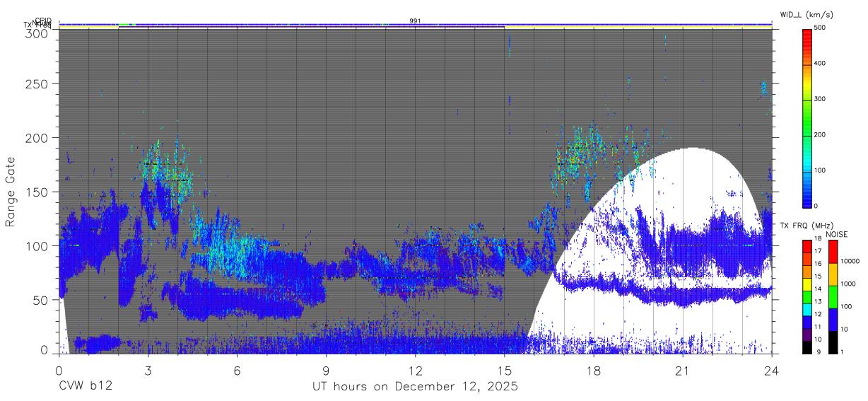The width and height of the screenshot is (868, 401).
Task: Click the 11 label in TX FRQ legend
Action: tap(818, 327)
